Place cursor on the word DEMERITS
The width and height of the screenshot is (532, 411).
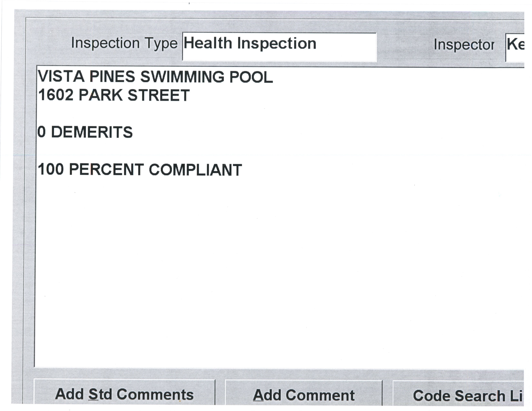click(x=92, y=132)
